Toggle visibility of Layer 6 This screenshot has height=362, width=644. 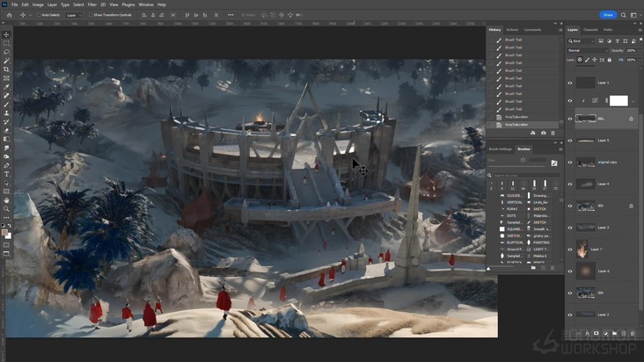click(x=570, y=271)
